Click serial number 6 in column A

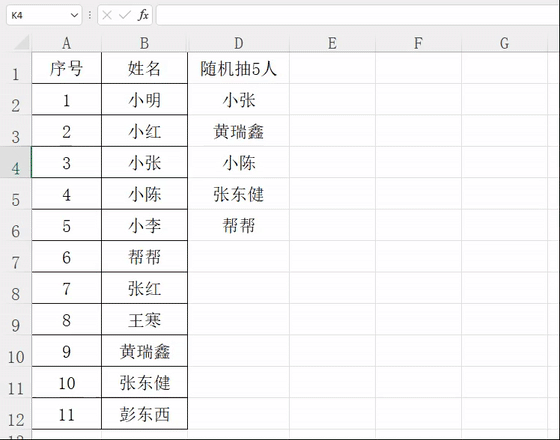(x=66, y=256)
